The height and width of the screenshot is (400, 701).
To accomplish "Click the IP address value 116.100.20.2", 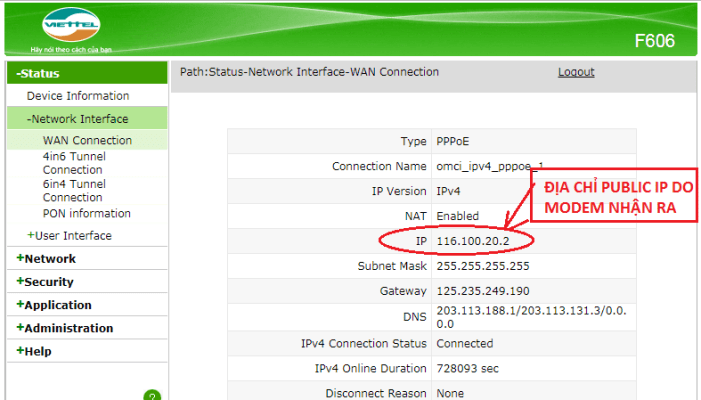I will point(472,241).
